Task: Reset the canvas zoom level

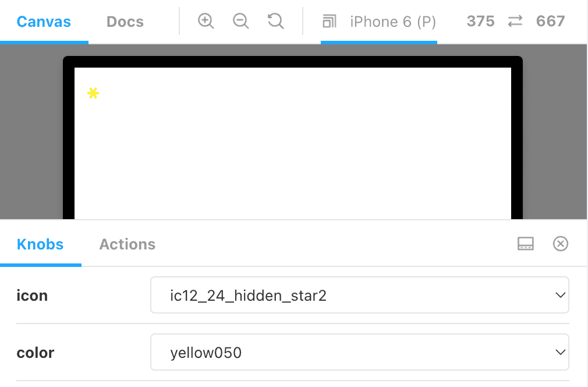Action: pos(275,21)
